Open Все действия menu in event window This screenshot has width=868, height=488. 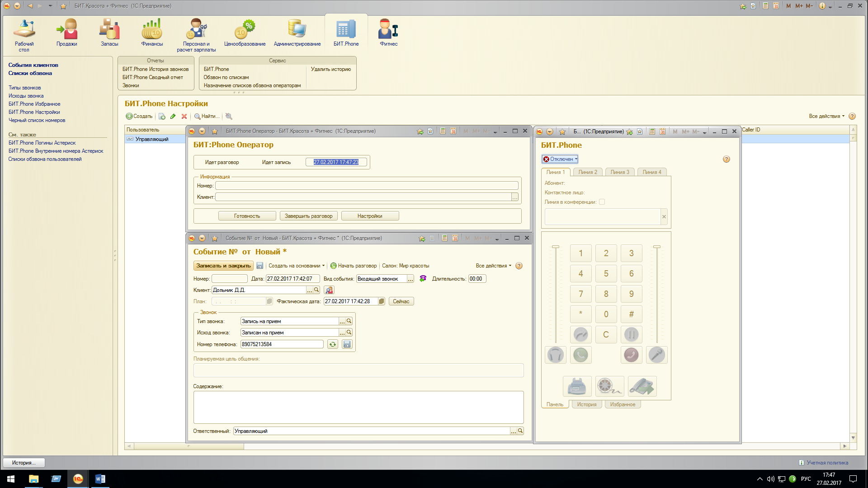493,266
